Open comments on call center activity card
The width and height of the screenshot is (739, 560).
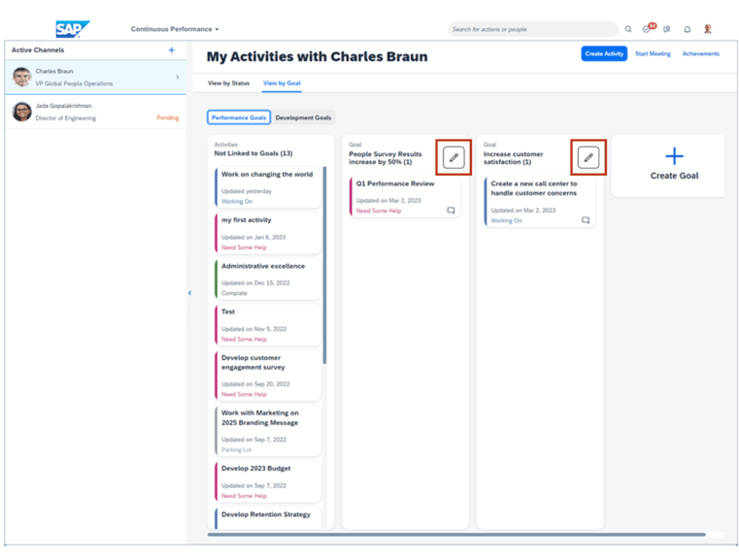pyautogui.click(x=586, y=220)
